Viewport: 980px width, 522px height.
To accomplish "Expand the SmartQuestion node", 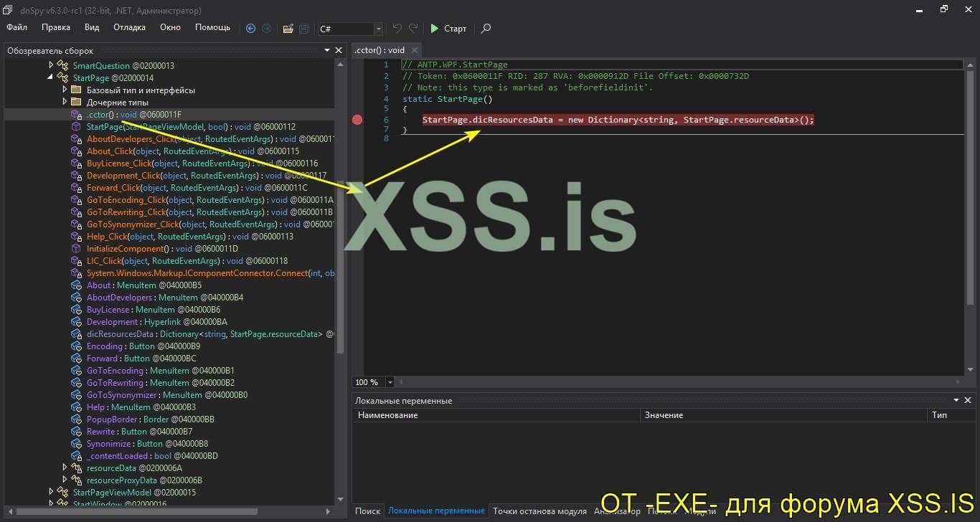I will (x=51, y=66).
